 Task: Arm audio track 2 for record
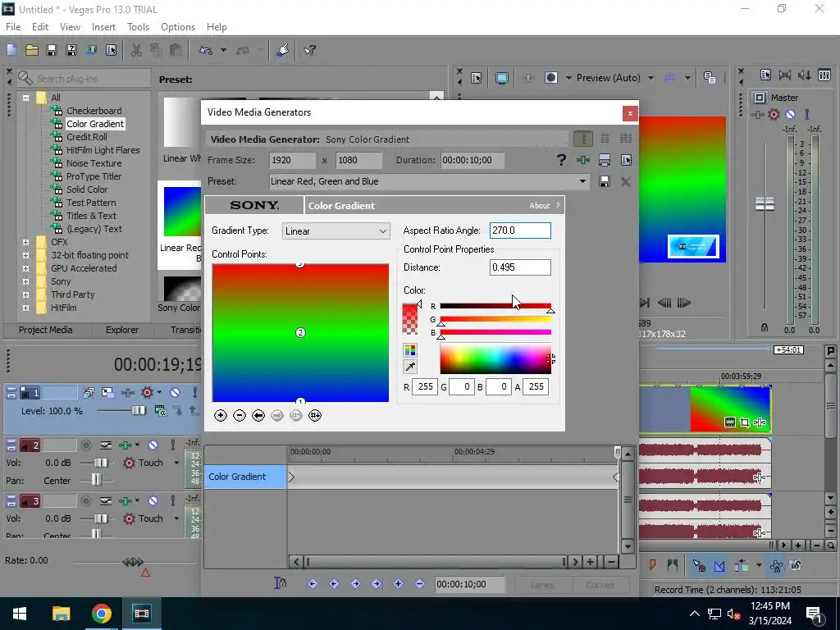click(x=85, y=445)
